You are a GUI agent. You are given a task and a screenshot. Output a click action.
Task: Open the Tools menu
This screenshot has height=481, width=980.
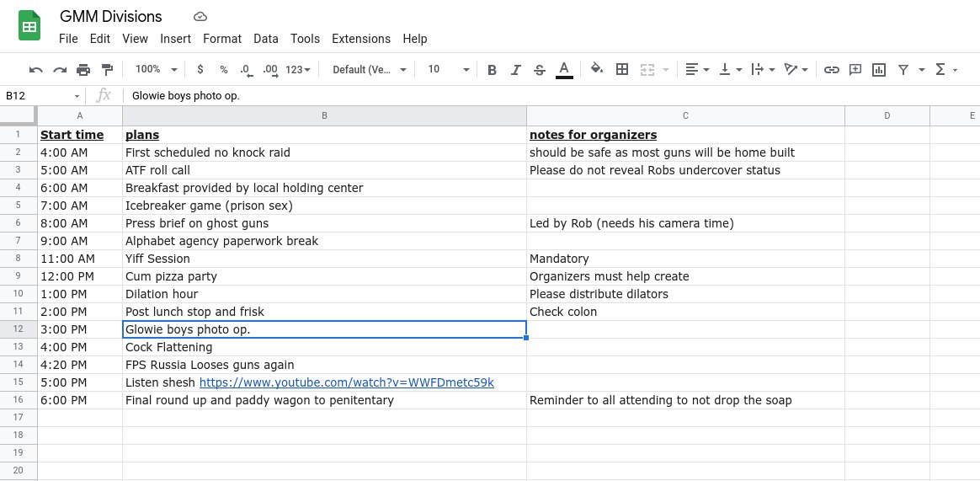click(305, 39)
